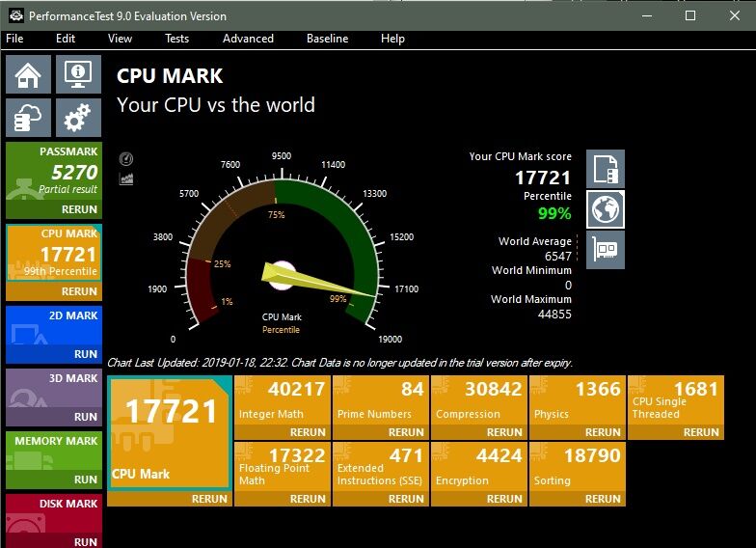Click the World Average 6547 value

click(x=557, y=257)
